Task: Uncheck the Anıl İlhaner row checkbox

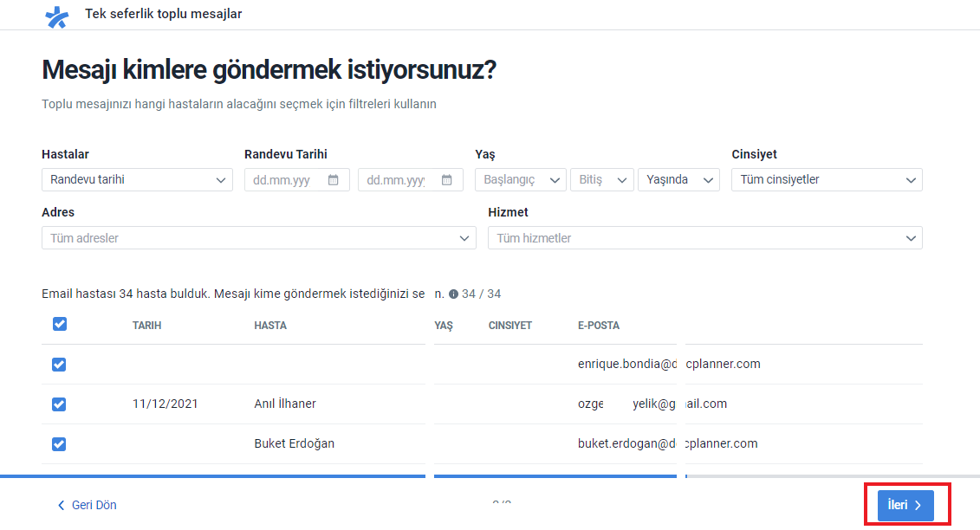Action: pyautogui.click(x=59, y=404)
